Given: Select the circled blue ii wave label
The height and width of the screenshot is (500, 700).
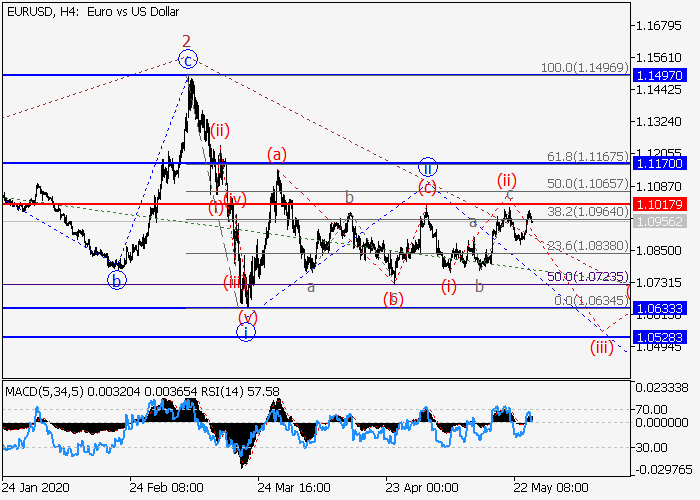Looking at the screenshot, I should [427, 167].
